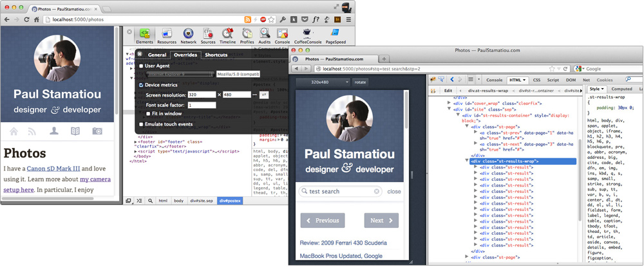
Task: Open the Network panel in Chrome DevTools
Action: (x=189, y=36)
